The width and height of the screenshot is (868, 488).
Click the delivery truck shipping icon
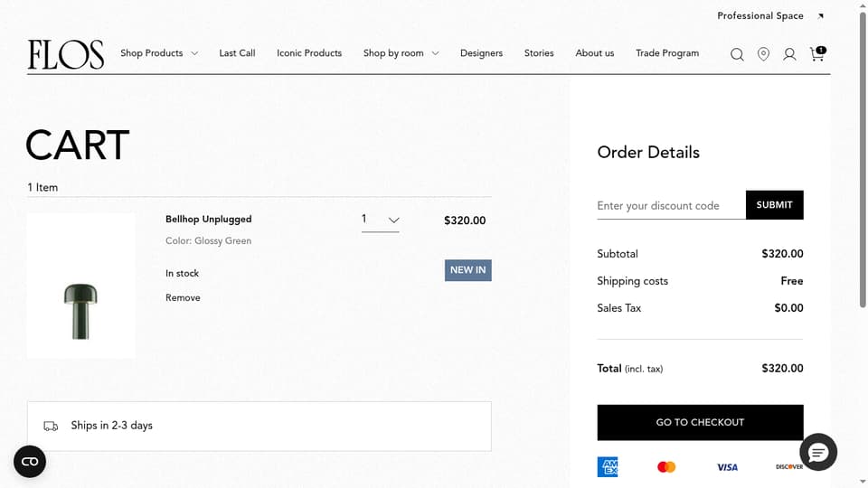pos(51,426)
